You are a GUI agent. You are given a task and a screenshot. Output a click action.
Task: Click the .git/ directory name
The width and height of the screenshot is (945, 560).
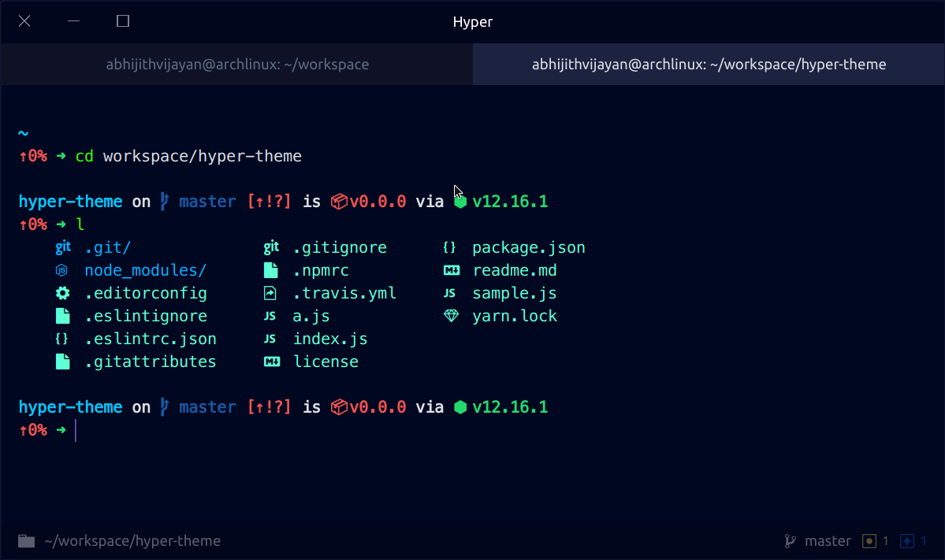point(108,247)
